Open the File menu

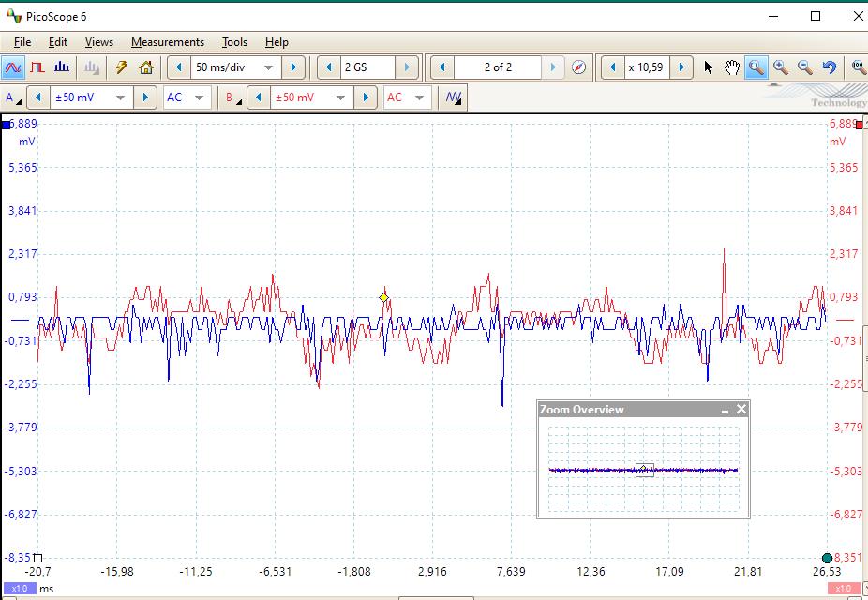pyautogui.click(x=22, y=42)
